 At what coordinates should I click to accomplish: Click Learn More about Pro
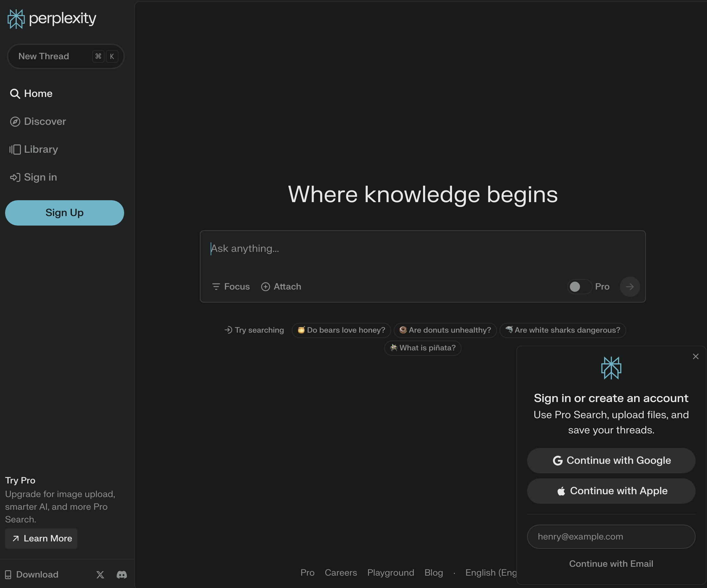[x=41, y=539]
